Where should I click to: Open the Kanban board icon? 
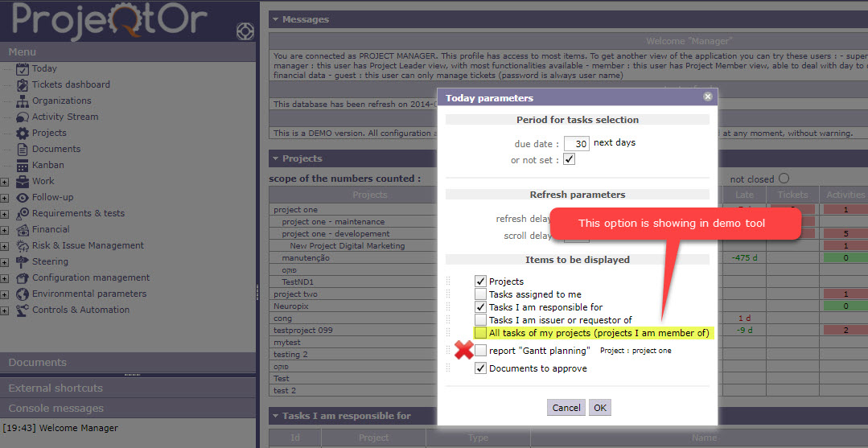click(x=23, y=166)
